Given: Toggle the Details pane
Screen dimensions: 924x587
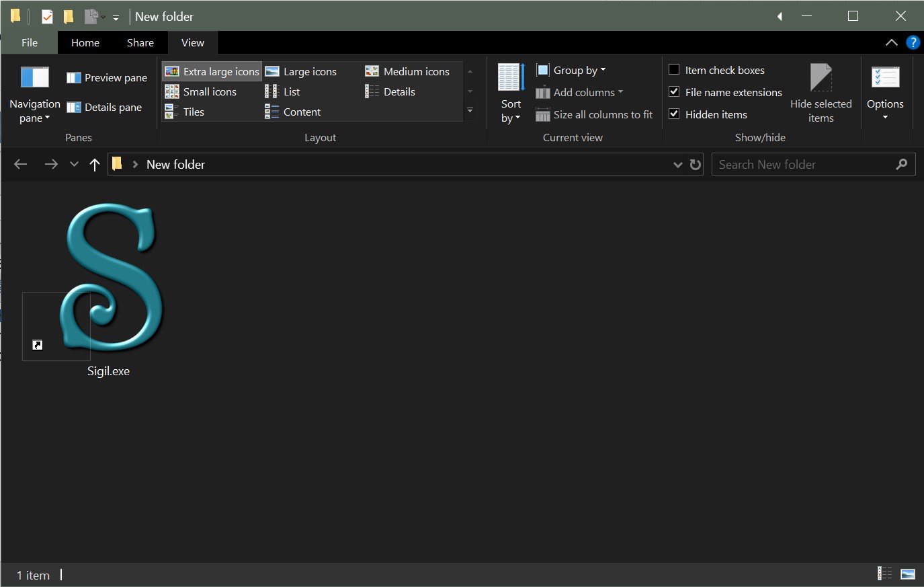Looking at the screenshot, I should [x=104, y=108].
